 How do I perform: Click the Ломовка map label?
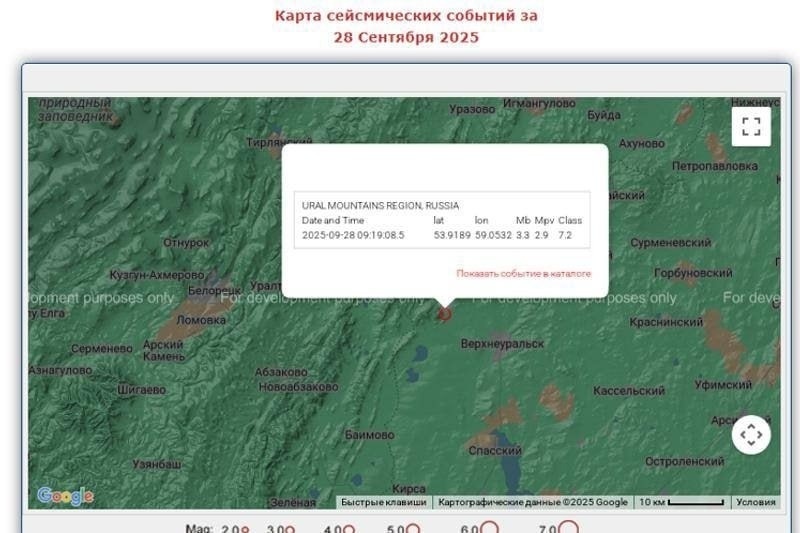(201, 320)
